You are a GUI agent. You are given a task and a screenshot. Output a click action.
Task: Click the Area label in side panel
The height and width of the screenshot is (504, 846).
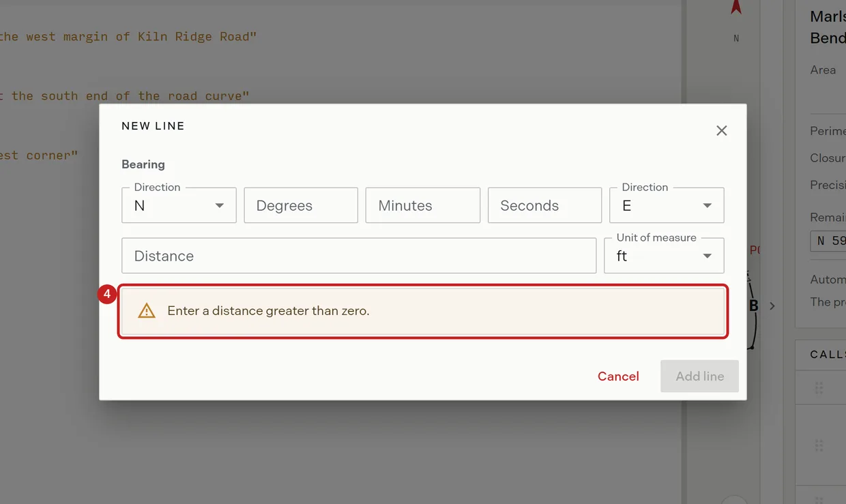823,70
